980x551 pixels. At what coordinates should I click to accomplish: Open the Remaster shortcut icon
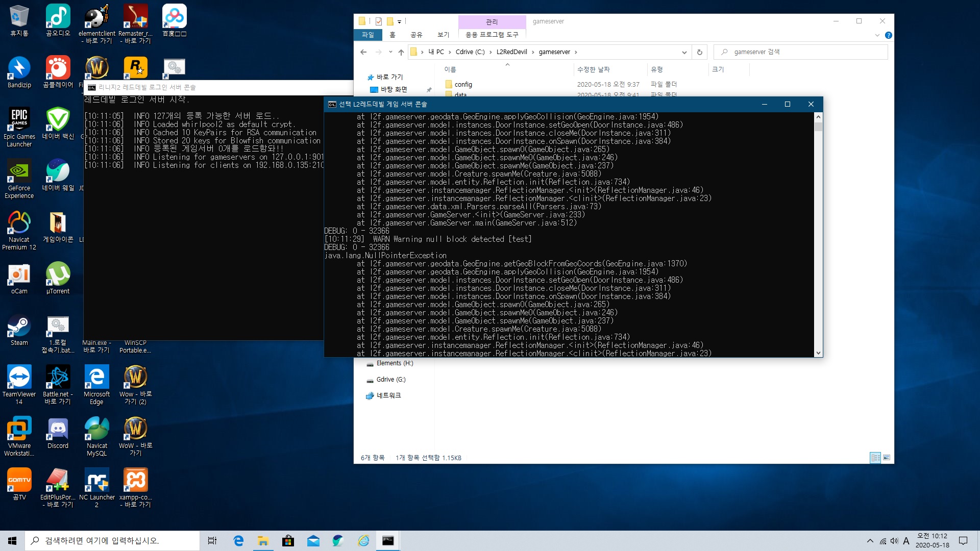135,24
